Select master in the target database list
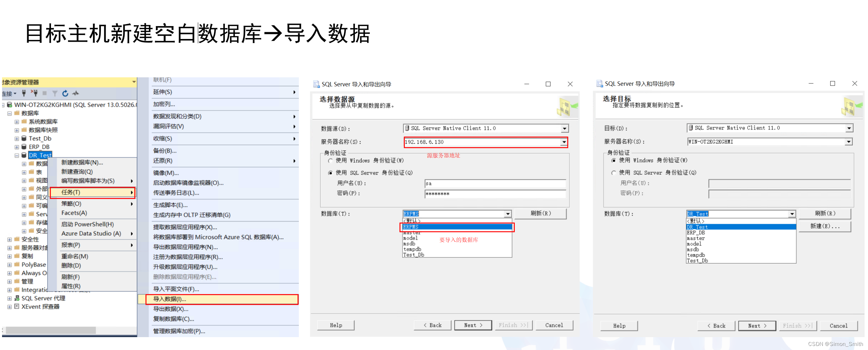Screen dimensions: 868x350 [x=741, y=238]
